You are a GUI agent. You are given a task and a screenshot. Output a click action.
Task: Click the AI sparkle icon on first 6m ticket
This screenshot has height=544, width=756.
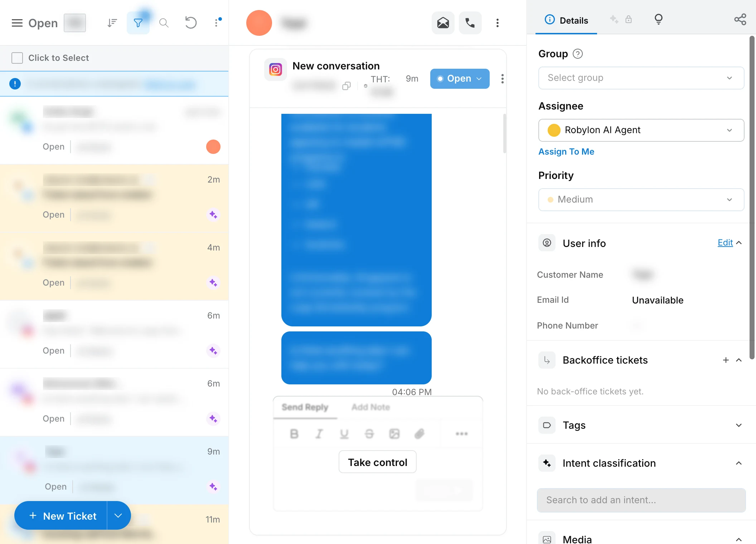pos(213,351)
